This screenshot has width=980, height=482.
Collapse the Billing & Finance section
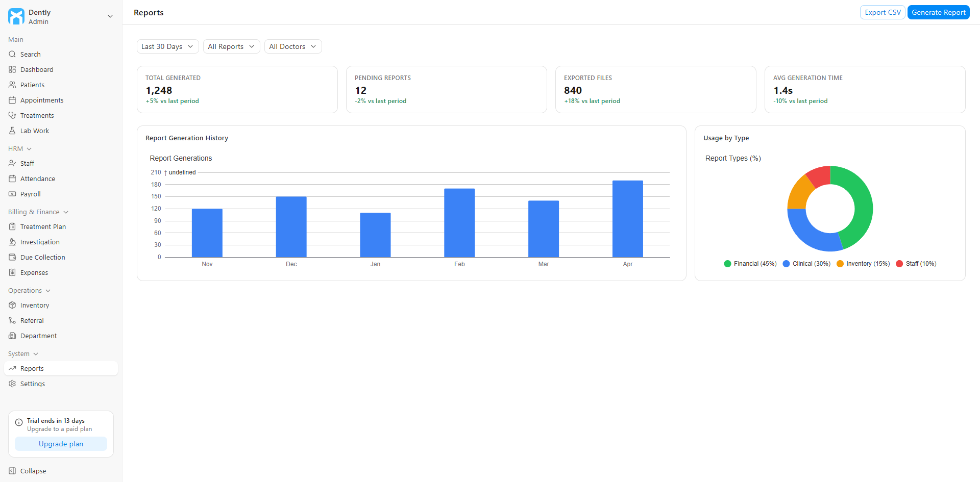pos(38,212)
